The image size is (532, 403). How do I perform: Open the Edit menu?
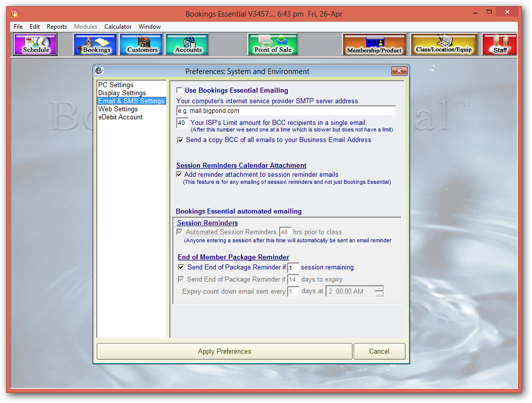[35, 27]
